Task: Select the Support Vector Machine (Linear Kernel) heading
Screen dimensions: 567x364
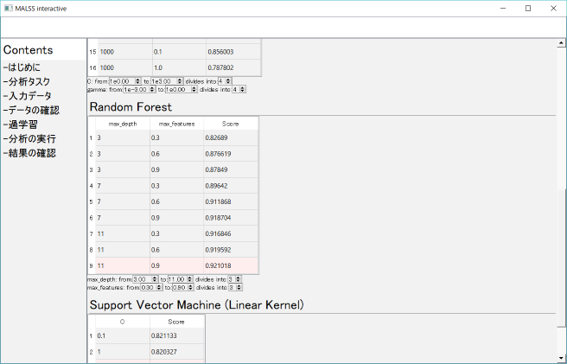Action: (197, 305)
